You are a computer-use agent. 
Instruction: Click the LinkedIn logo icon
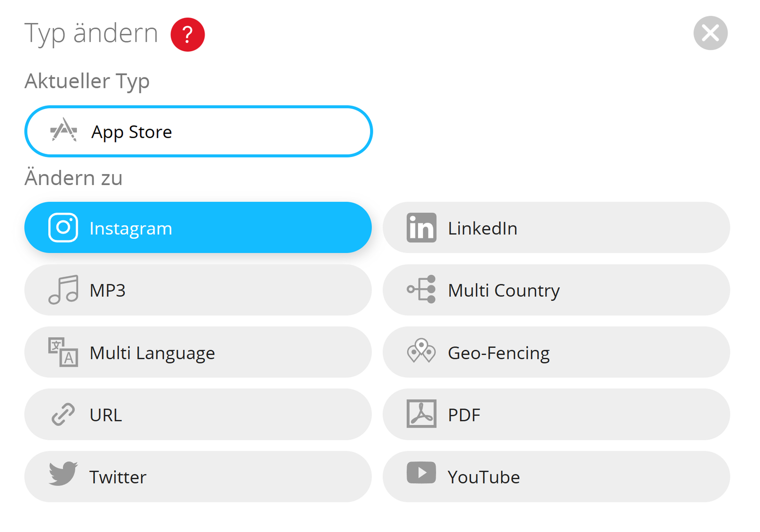tap(421, 228)
